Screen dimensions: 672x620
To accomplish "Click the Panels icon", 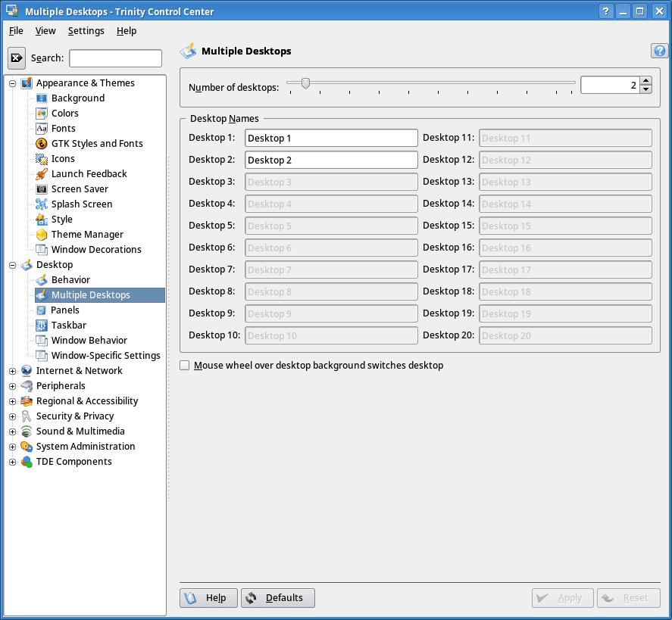I will (41, 310).
